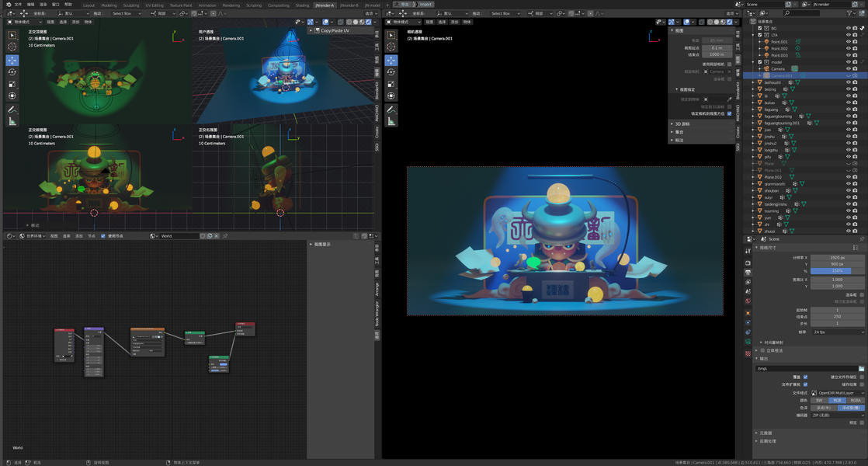
Task: Click the resolution percentage 150% slider
Action: click(838, 271)
